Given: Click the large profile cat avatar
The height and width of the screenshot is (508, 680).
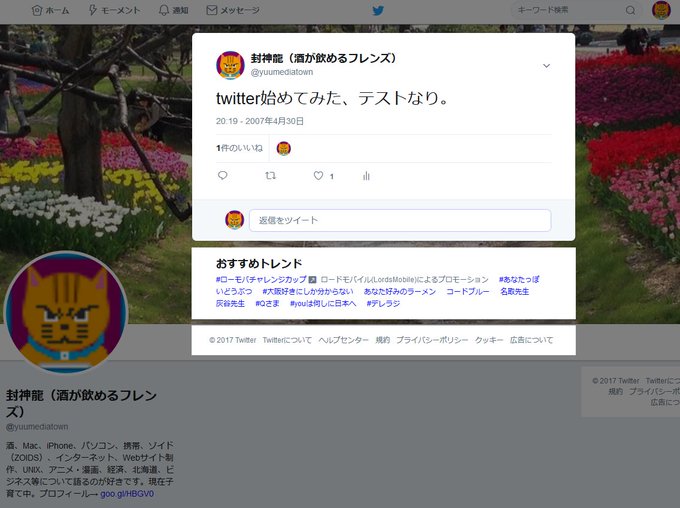Looking at the screenshot, I should click(x=66, y=313).
